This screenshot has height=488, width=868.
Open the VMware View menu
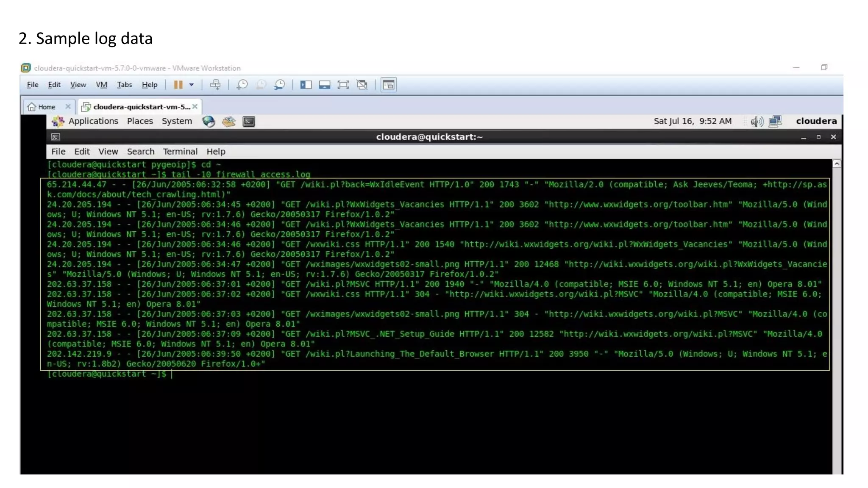[x=78, y=85]
